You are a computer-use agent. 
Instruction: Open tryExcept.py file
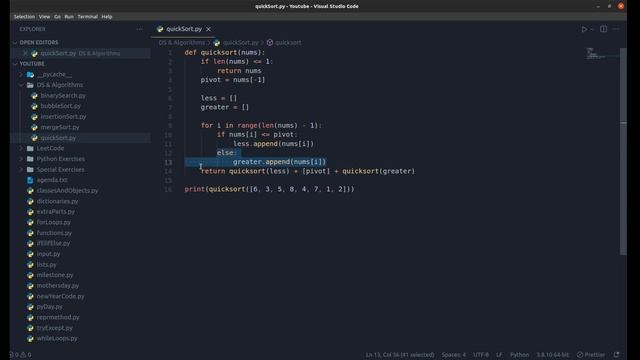54,328
